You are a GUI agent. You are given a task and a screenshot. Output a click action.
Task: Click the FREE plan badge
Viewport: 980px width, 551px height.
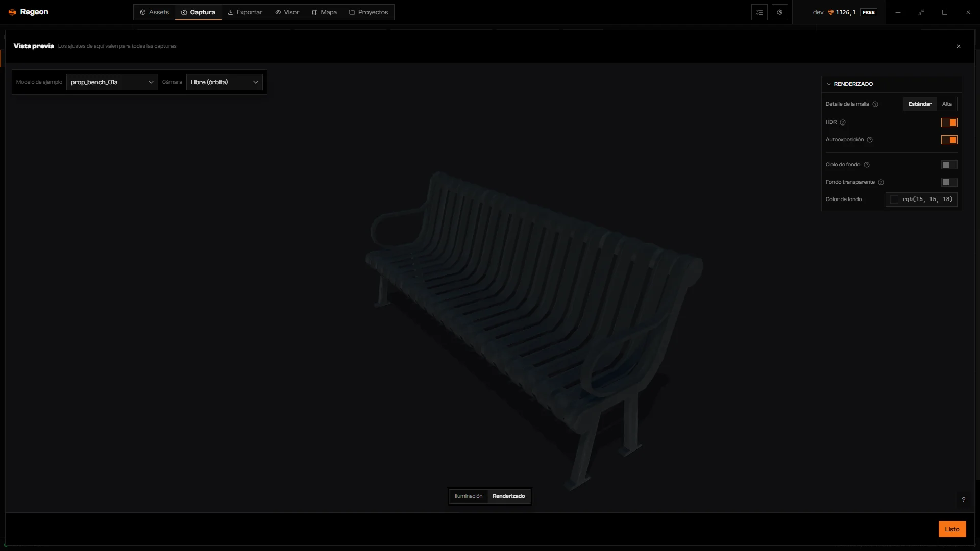pyautogui.click(x=869, y=12)
